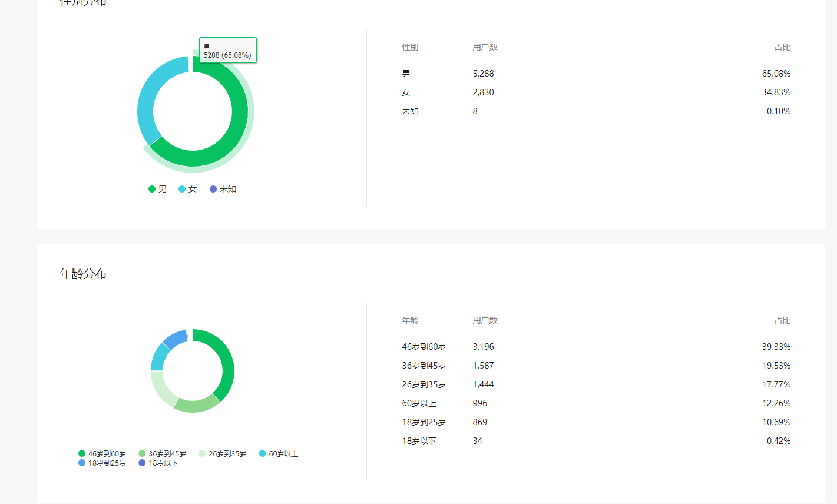Toggle 36岁到45岁 legend entry
Screen dimensions: 837x504
point(162,453)
